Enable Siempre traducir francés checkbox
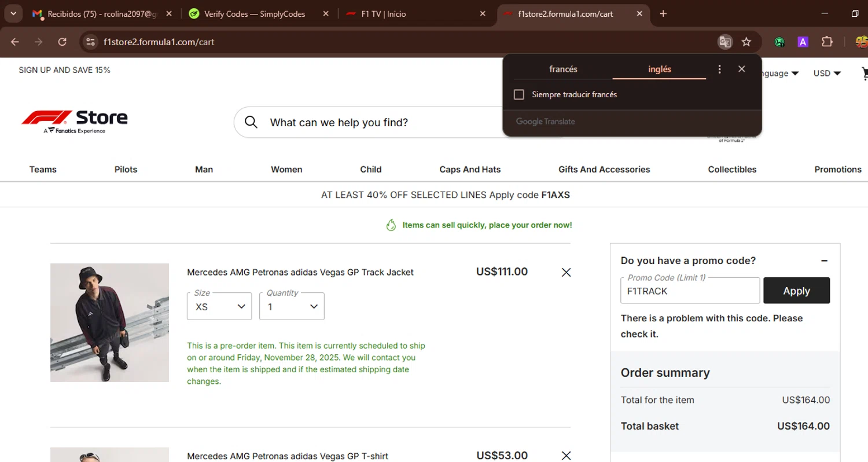868x462 pixels. tap(519, 94)
